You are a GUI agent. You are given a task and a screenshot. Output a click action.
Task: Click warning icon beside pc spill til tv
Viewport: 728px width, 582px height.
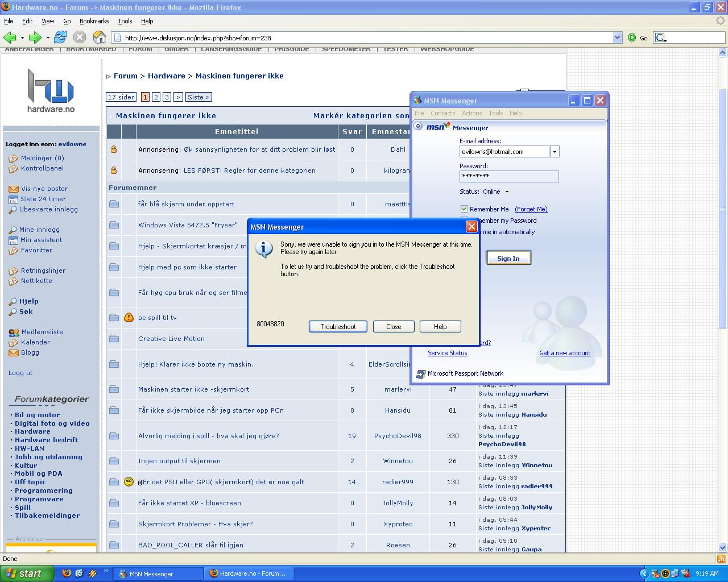[x=129, y=317]
